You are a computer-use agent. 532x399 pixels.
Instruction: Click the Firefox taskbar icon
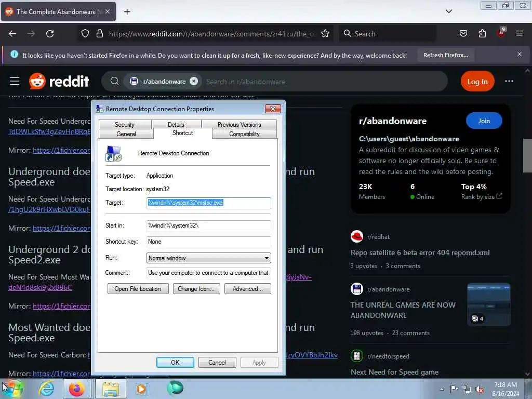pyautogui.click(x=77, y=389)
